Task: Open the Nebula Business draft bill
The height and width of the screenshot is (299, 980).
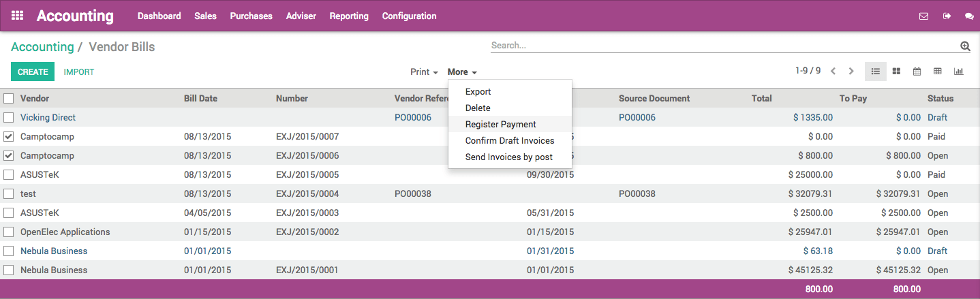Action: (x=54, y=251)
